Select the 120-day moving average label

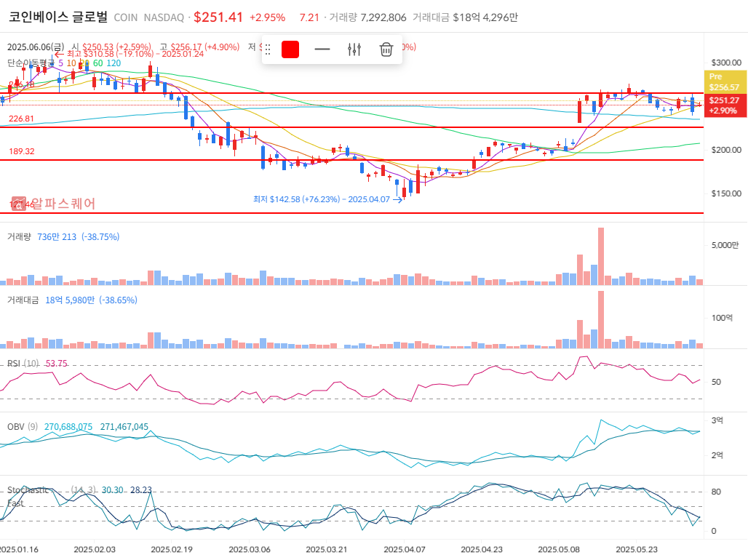pos(114,63)
